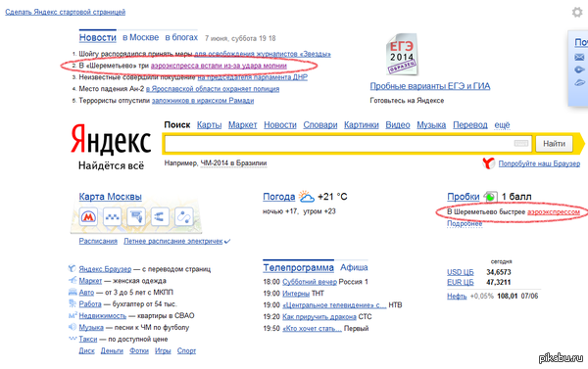This screenshot has height=369, width=588.
Task: Open news about председателя парламента ДНР
Action: 253,77
